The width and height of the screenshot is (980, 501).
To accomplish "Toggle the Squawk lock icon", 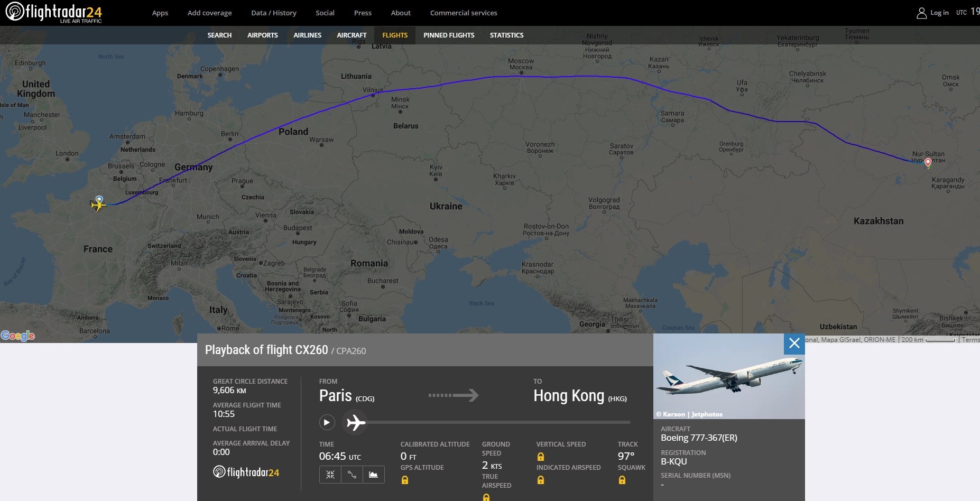I will (621, 479).
